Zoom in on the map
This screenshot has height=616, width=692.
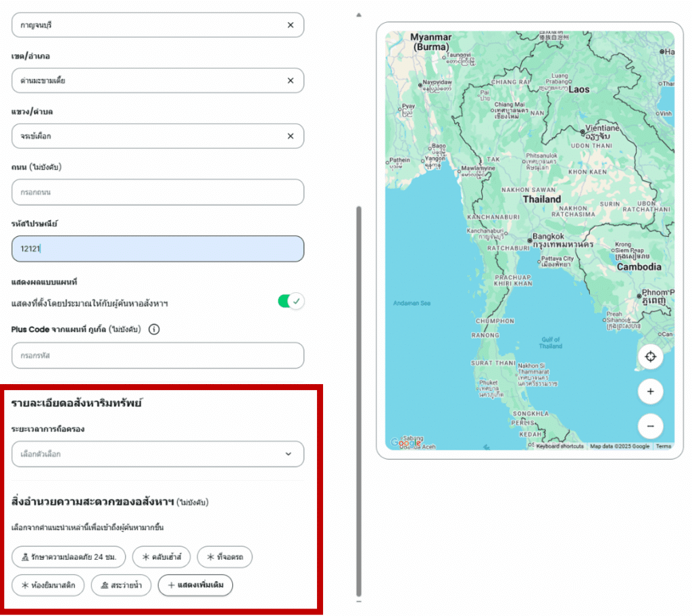point(650,392)
